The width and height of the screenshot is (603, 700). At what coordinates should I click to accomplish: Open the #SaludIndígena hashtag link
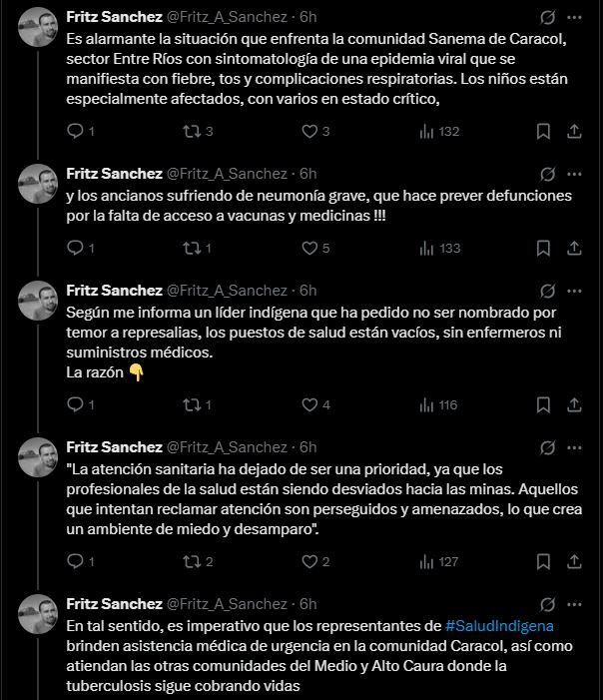499,625
